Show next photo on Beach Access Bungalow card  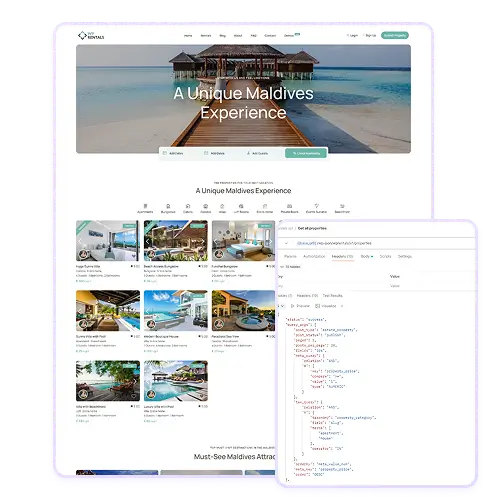pyautogui.click(x=203, y=241)
